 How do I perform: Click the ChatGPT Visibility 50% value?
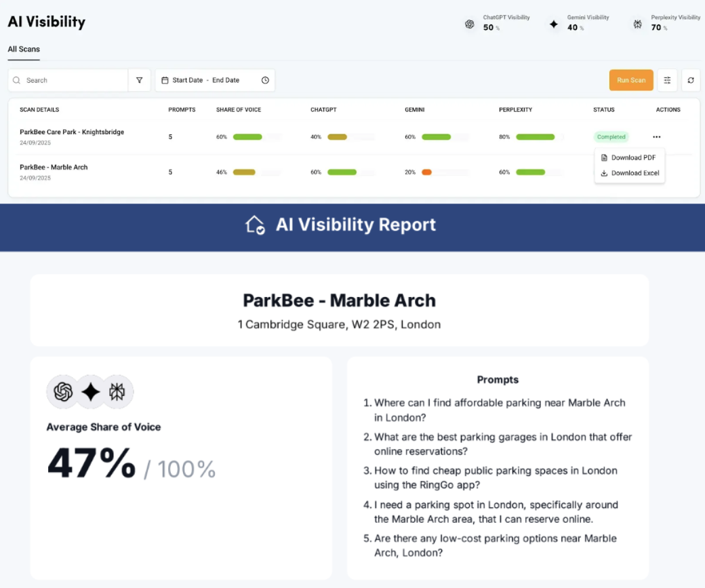tap(491, 27)
